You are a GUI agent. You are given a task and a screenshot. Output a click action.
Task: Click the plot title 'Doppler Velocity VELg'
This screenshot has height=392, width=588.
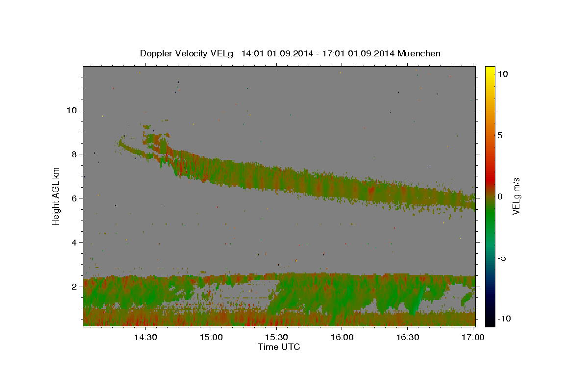187,53
